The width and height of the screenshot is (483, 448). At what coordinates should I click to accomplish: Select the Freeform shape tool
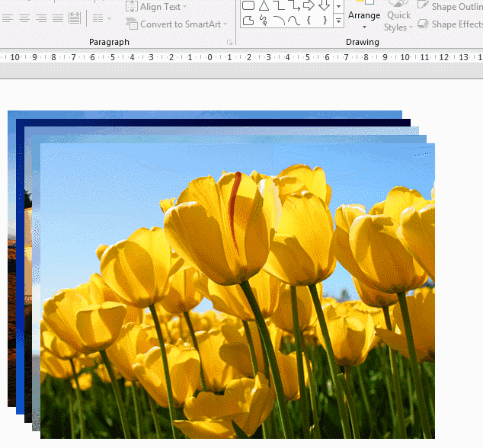point(248,21)
